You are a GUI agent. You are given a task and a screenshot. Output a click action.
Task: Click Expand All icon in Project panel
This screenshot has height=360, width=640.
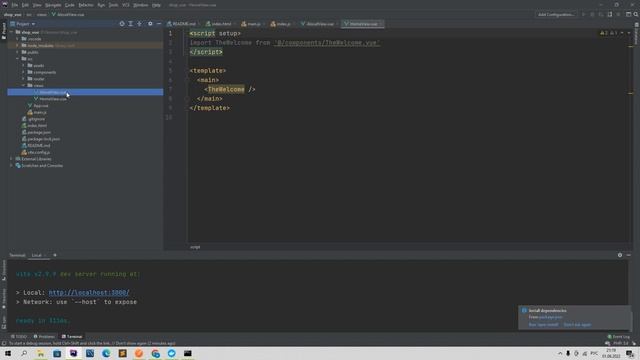click(131, 24)
